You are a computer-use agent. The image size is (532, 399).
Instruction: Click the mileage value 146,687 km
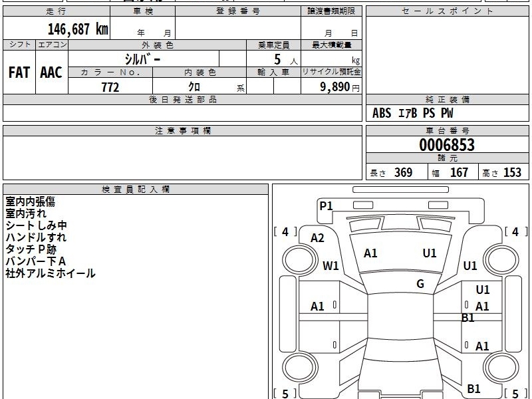coord(78,29)
